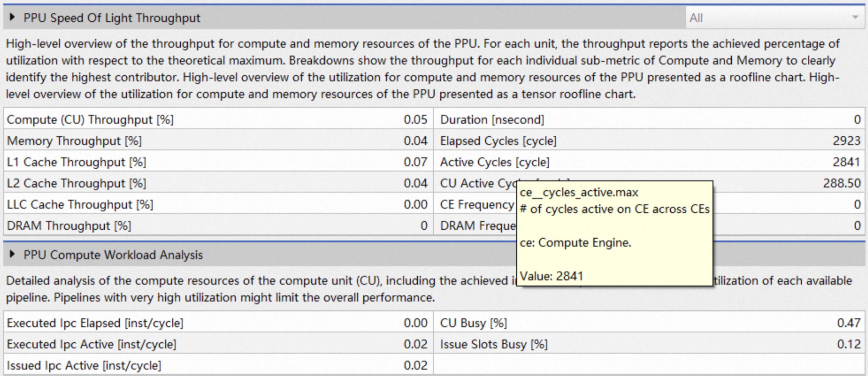Click the Issue Slots Busy [%] metric

tap(494, 344)
